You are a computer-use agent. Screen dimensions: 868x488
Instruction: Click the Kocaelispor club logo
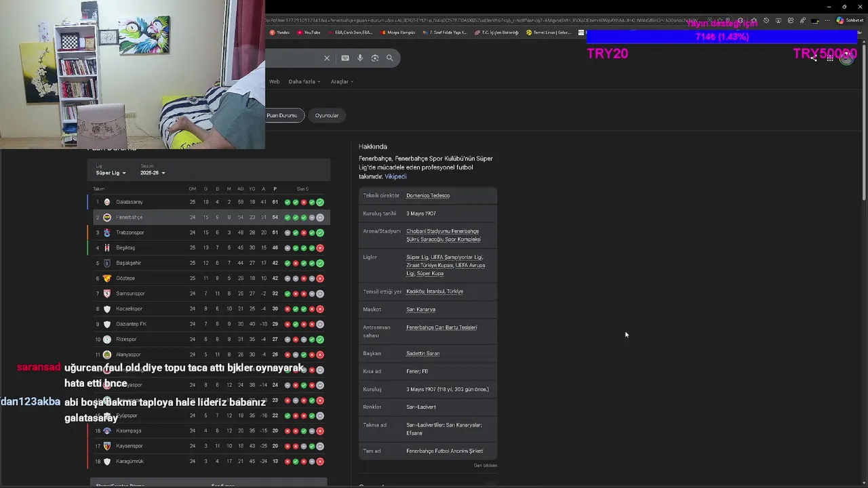click(106, 309)
